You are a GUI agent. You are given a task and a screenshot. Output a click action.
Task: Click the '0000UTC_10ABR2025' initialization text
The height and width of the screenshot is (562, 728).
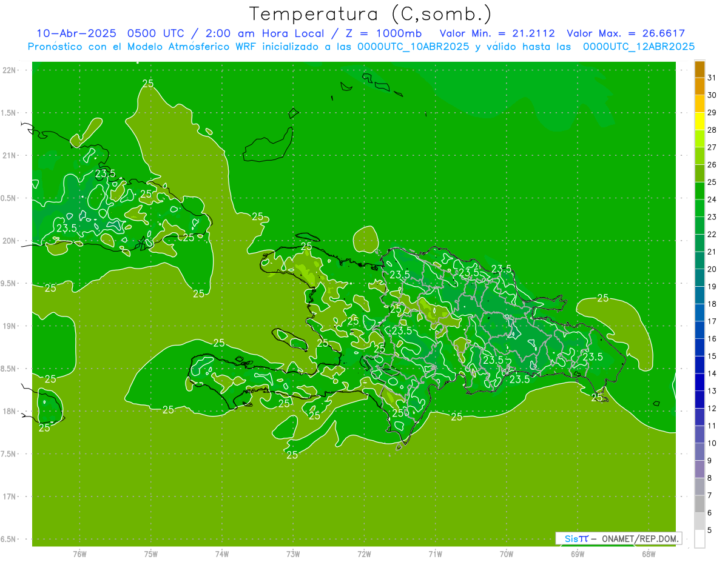(413, 47)
